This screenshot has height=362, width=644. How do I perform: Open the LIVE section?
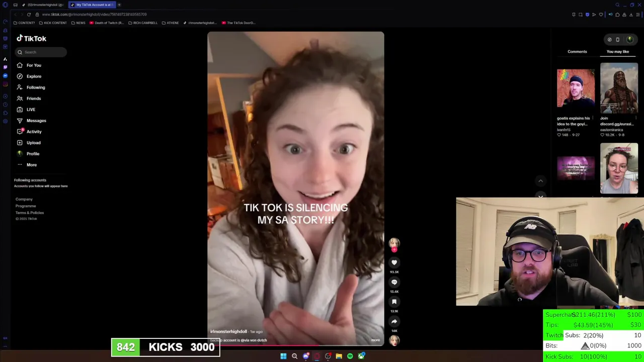tap(26, 110)
